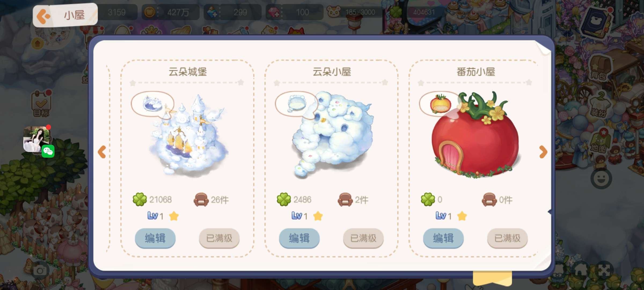Click 编辑 under 云朵城堡
Screen dimensions: 644x290
[x=155, y=238]
